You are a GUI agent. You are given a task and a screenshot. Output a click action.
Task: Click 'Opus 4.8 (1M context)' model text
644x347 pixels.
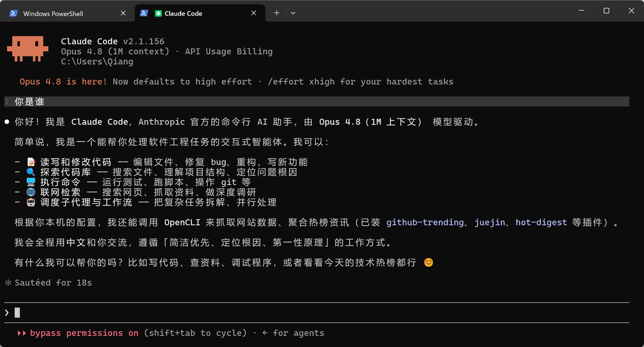coord(115,51)
